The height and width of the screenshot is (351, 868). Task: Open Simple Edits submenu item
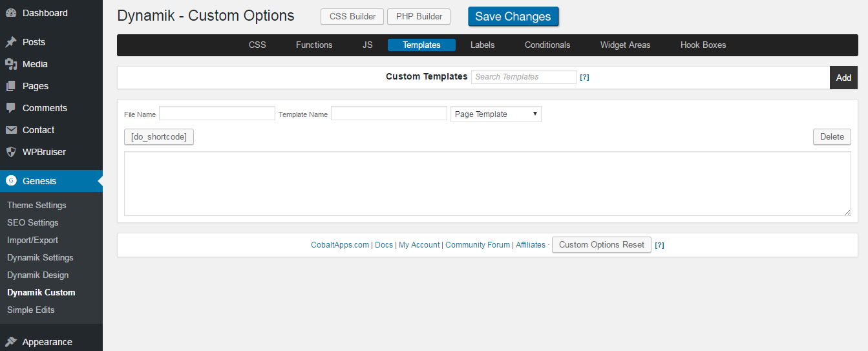tap(31, 310)
